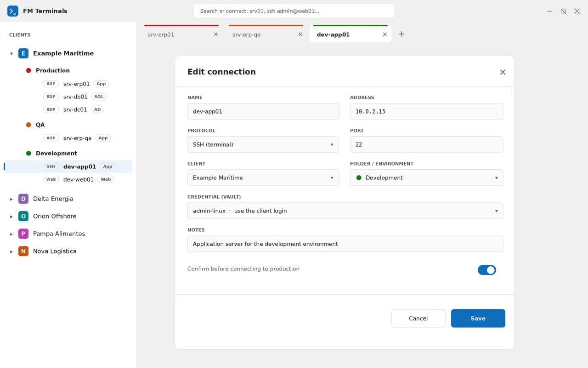Image resolution: width=588 pixels, height=368 pixels.
Task: Click the orange QA environment dot
Action: click(x=28, y=125)
